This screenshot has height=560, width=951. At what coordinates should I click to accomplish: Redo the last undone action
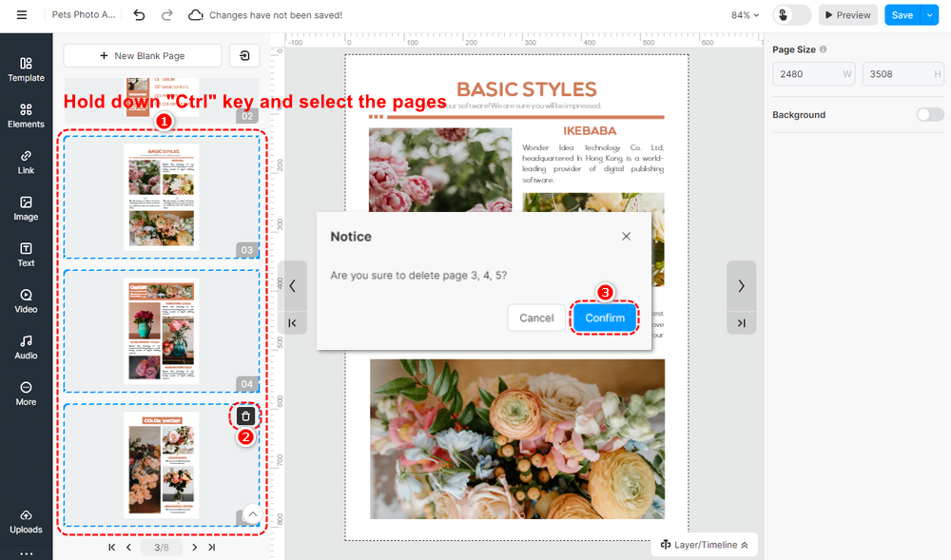pyautogui.click(x=166, y=15)
